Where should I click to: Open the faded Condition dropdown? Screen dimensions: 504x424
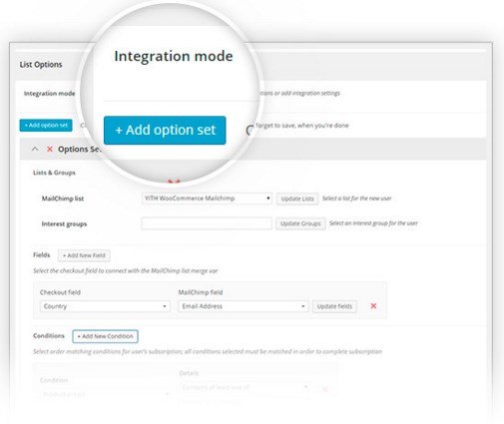pos(105,394)
